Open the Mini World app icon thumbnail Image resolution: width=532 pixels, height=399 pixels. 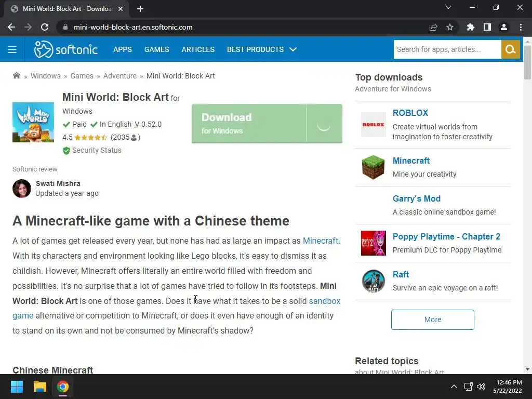33,122
